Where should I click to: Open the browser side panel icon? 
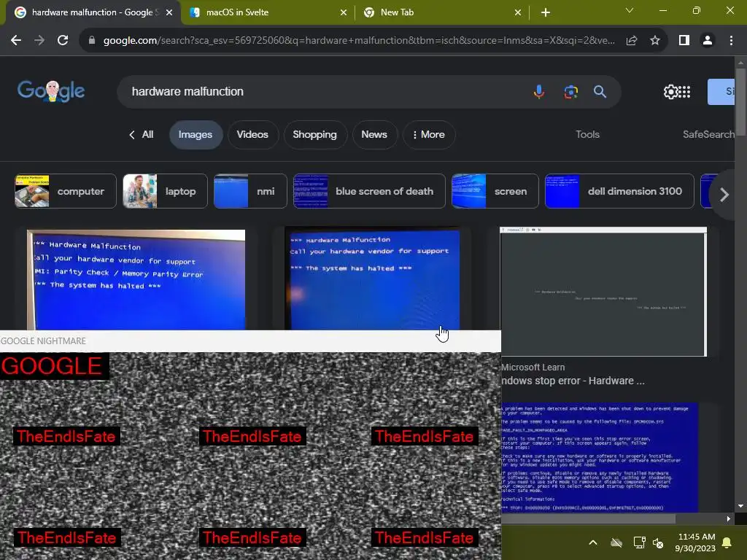(684, 41)
